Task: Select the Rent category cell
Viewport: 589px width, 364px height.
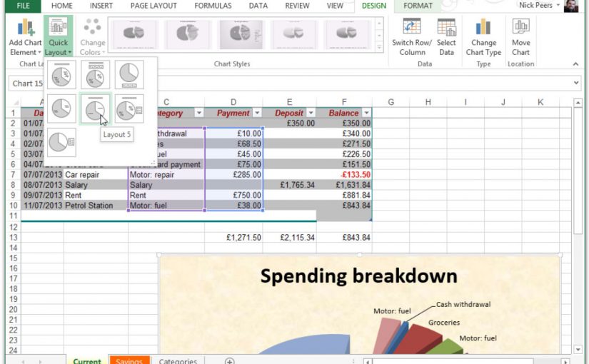Action: tap(166, 196)
